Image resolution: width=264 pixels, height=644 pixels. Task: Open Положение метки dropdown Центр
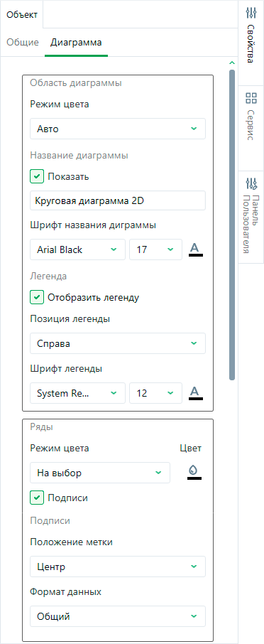tap(118, 567)
